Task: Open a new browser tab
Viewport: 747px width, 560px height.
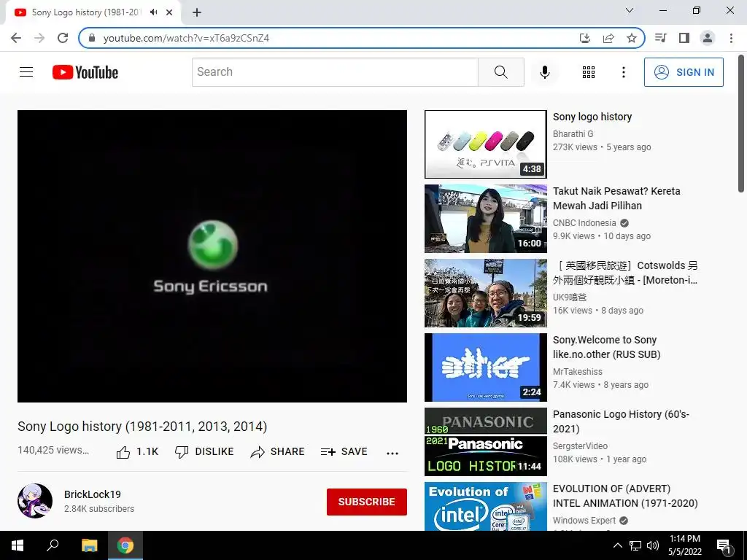Action: pyautogui.click(x=197, y=12)
